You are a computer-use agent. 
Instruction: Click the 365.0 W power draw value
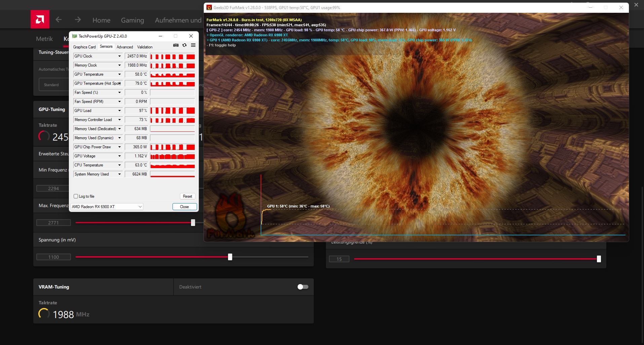[137, 147]
